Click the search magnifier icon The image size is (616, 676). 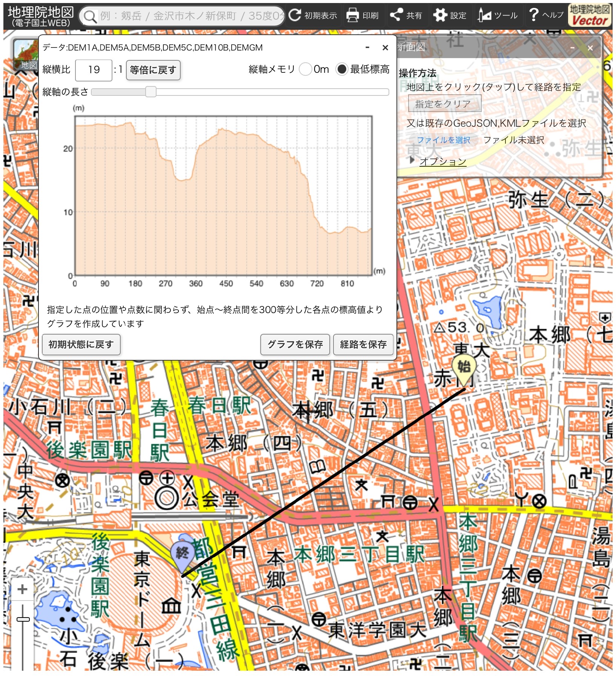click(90, 16)
